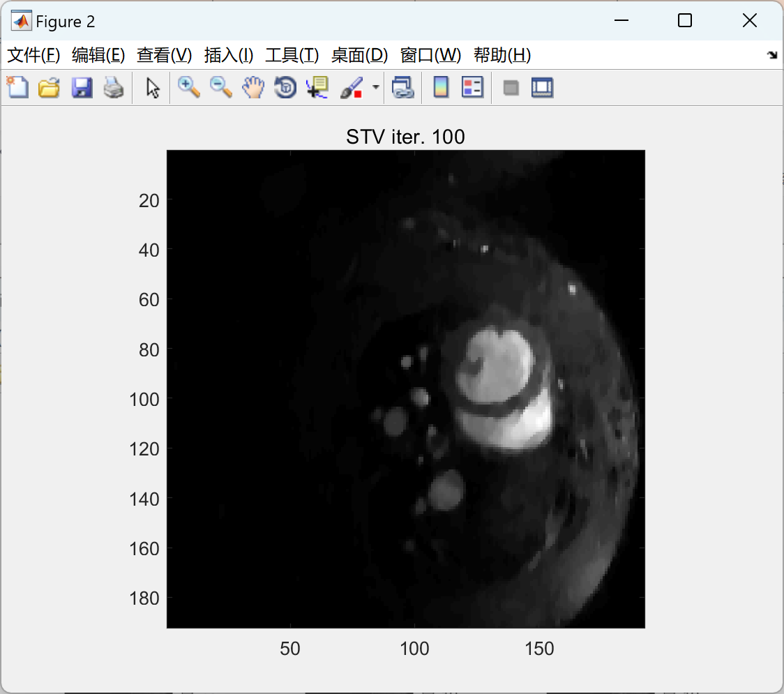The width and height of the screenshot is (784, 694).
Task: Select the Pan hand tool
Action: (253, 87)
